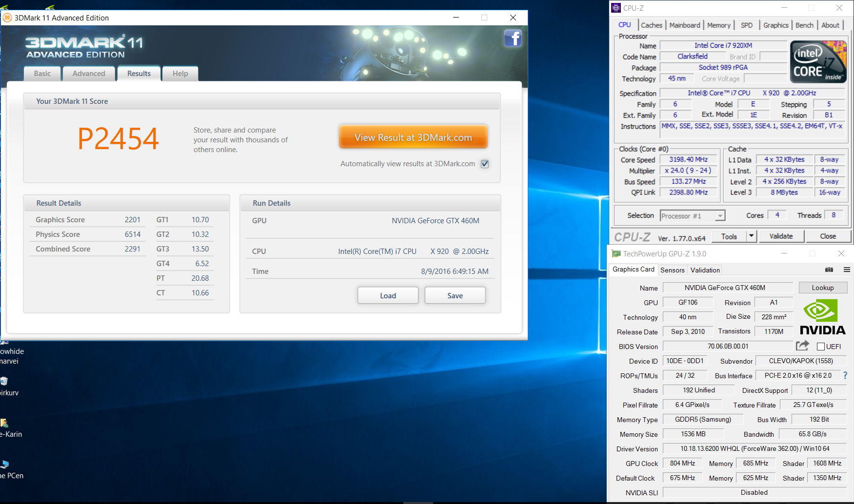Toggle the UEFI checkbox in GPU-Z

click(821, 347)
